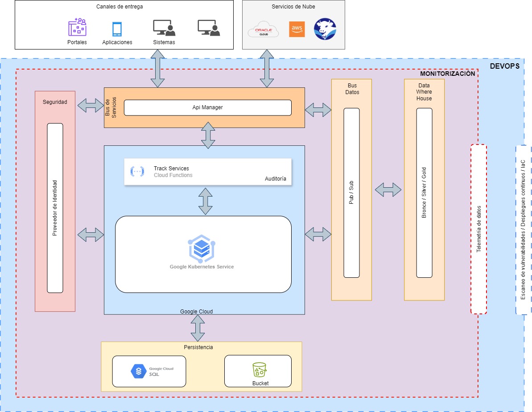Select the Google Kubernetes Service icon
Viewport: 532px width, 412px height.
click(x=202, y=249)
